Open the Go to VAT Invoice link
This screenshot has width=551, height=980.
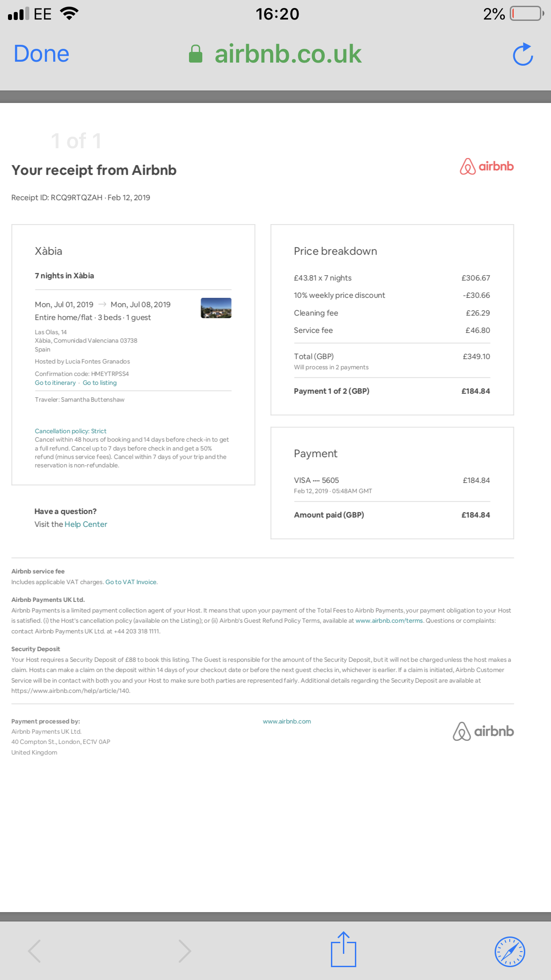[131, 582]
